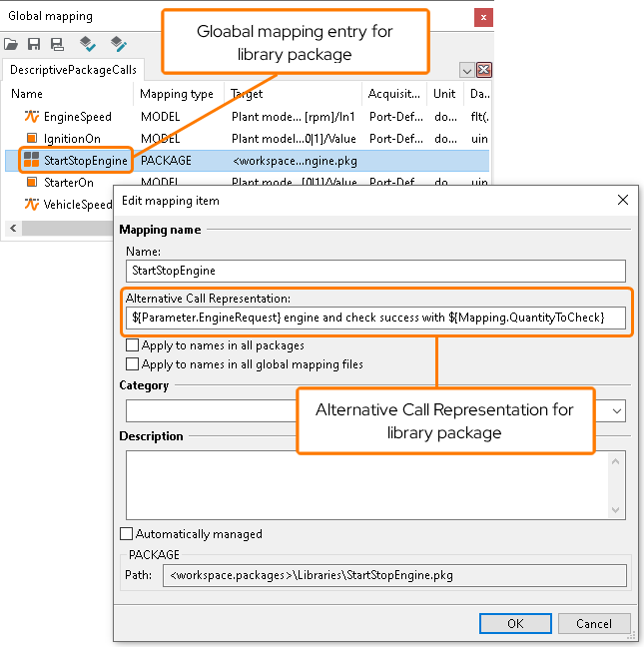Click the Mapping type column header

[x=177, y=94]
